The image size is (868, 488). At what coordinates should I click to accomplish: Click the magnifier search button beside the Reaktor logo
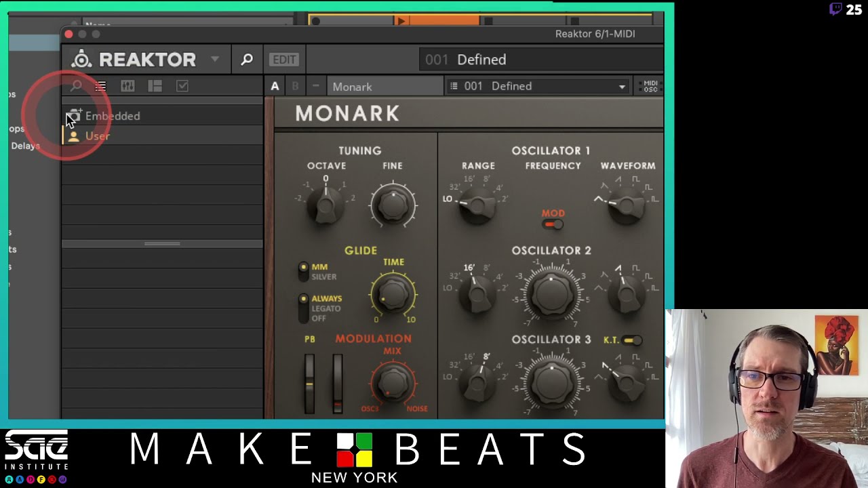tap(247, 60)
